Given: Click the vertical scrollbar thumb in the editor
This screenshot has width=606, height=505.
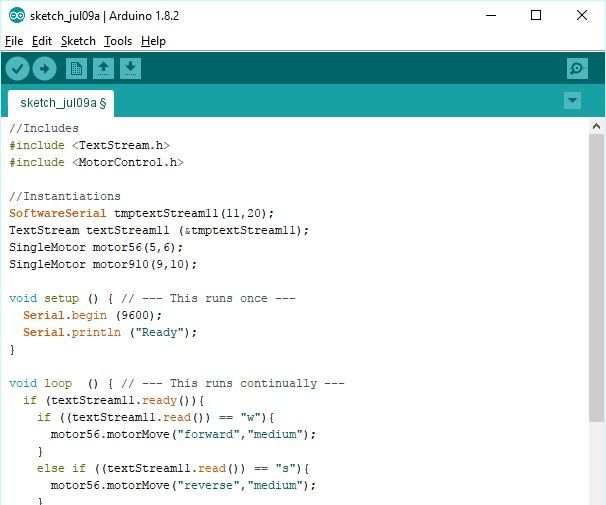Looking at the screenshot, I should click(x=596, y=278).
